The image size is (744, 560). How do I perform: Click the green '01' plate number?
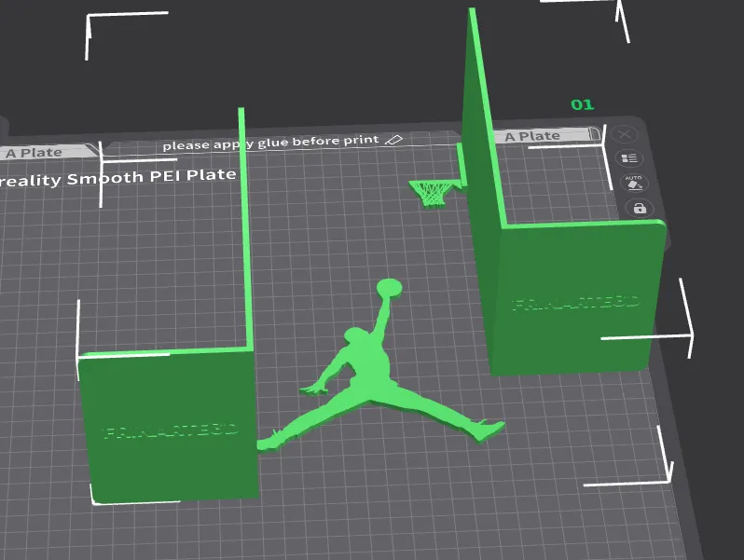click(x=582, y=104)
